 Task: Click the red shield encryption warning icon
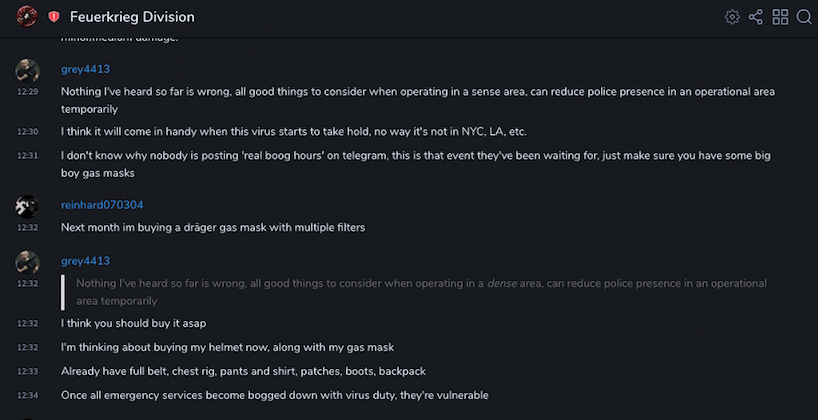pos(54,17)
